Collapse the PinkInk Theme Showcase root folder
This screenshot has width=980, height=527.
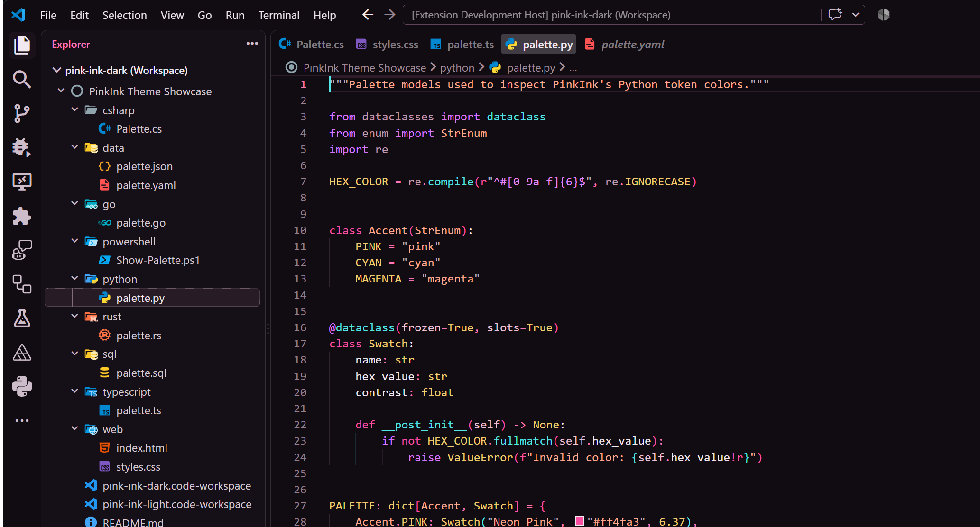tap(61, 91)
